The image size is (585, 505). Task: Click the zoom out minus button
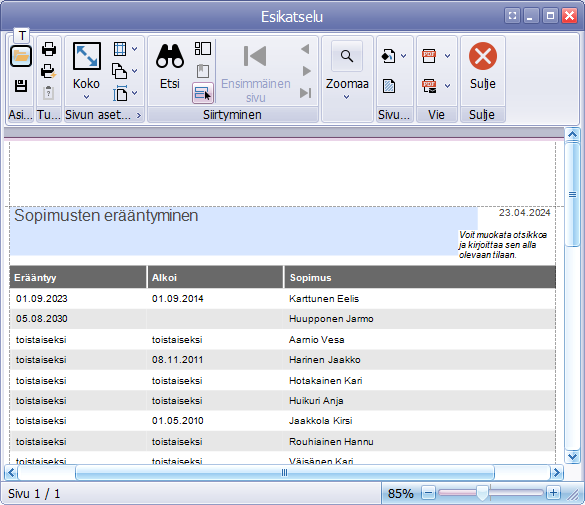tap(428, 493)
